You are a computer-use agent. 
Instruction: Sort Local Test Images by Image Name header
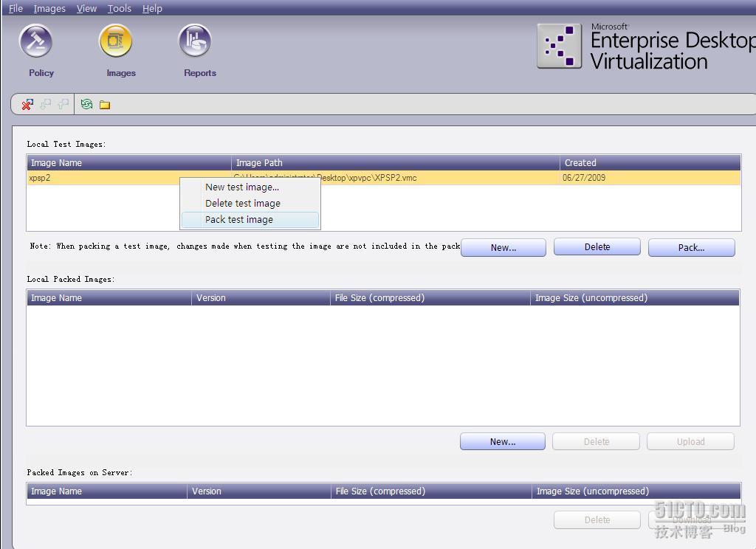[129, 163]
